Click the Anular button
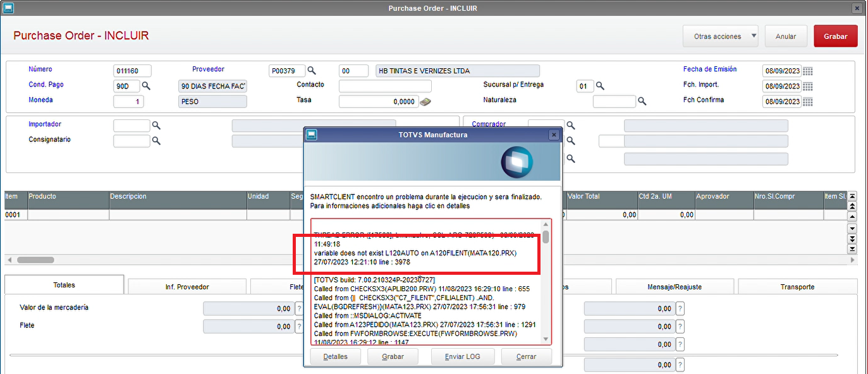This screenshot has width=868, height=374. [x=786, y=36]
